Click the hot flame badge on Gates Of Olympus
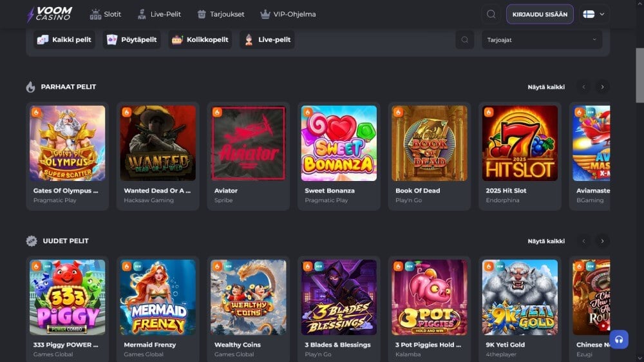The height and width of the screenshot is (362, 644). coord(36,112)
